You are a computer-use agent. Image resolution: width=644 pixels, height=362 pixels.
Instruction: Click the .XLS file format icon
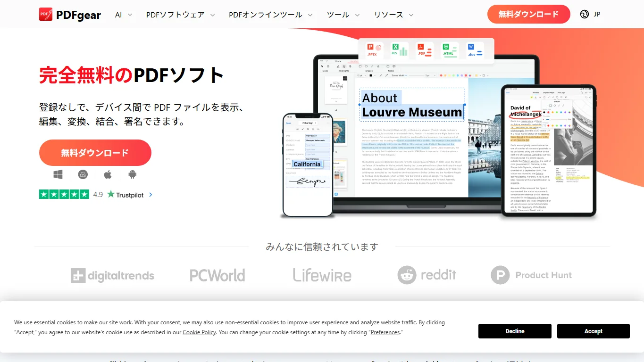[x=399, y=49]
